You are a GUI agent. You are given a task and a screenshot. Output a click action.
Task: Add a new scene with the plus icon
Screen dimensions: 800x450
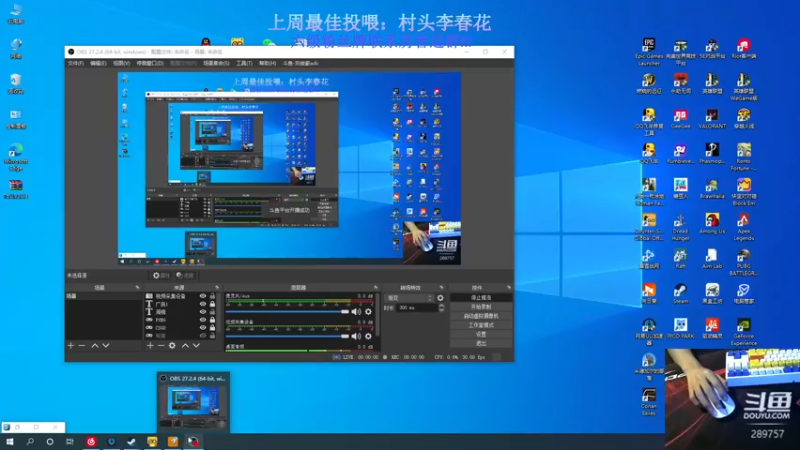point(71,345)
